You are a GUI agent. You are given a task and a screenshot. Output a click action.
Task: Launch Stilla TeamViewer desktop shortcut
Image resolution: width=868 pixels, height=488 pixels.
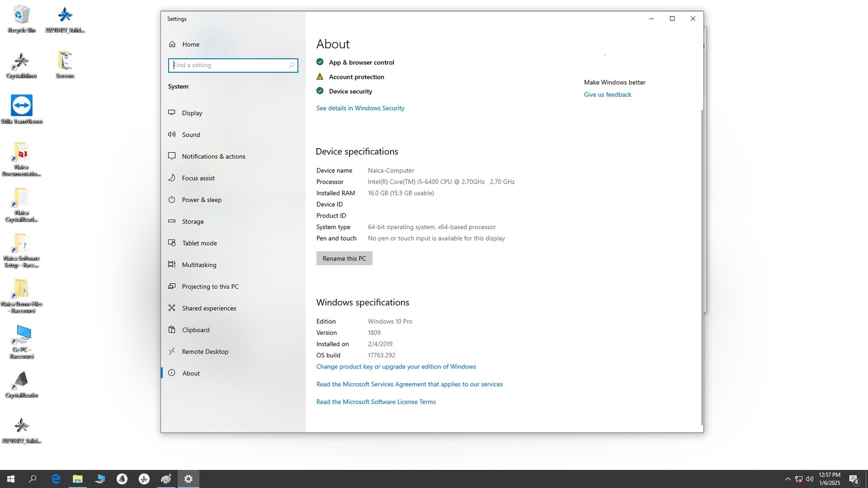22,109
